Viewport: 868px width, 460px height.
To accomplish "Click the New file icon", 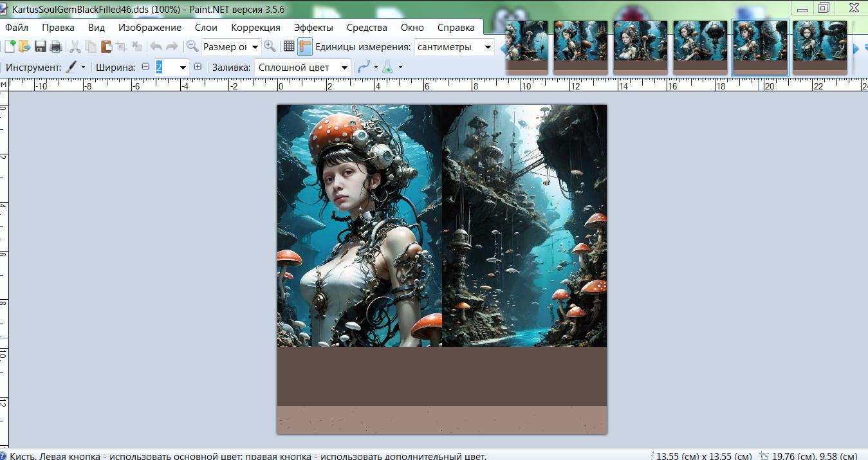I will (10, 46).
